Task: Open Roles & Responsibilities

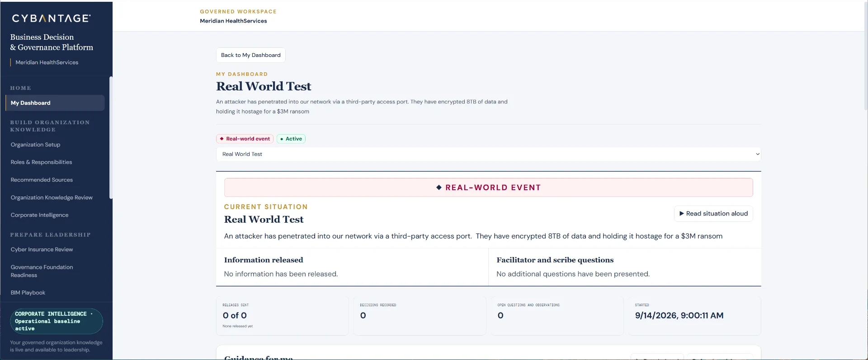Action: (41, 162)
